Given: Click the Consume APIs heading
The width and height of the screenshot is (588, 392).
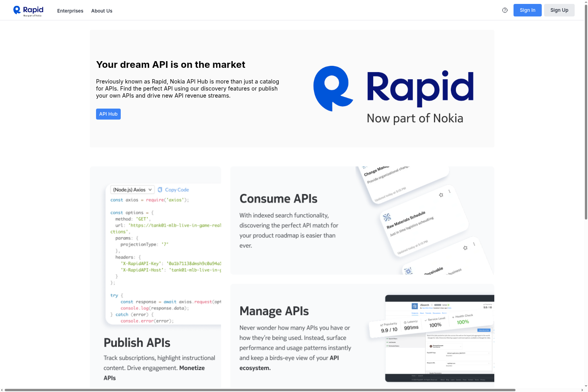Looking at the screenshot, I should pos(278,199).
